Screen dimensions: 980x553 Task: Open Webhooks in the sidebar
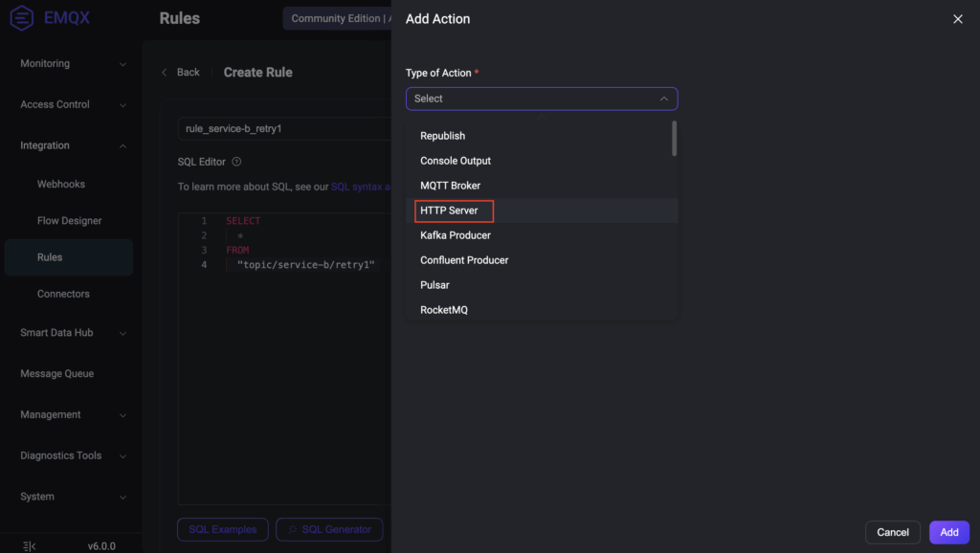coord(61,184)
